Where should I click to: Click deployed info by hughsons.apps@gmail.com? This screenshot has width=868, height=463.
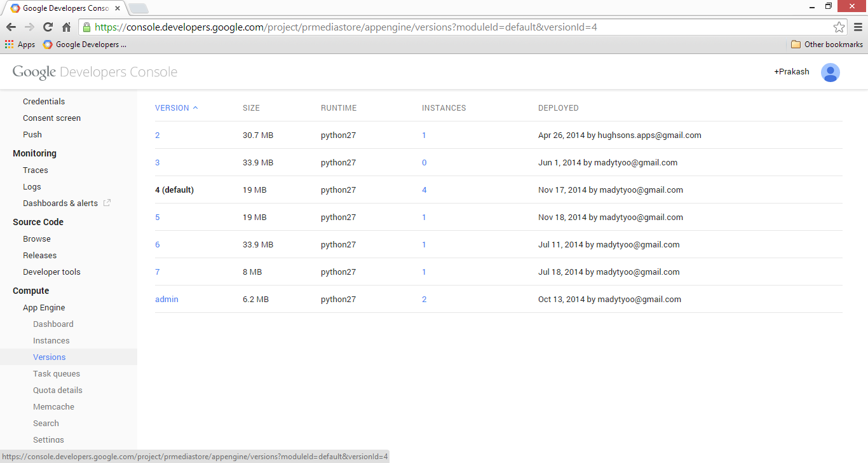(620, 135)
